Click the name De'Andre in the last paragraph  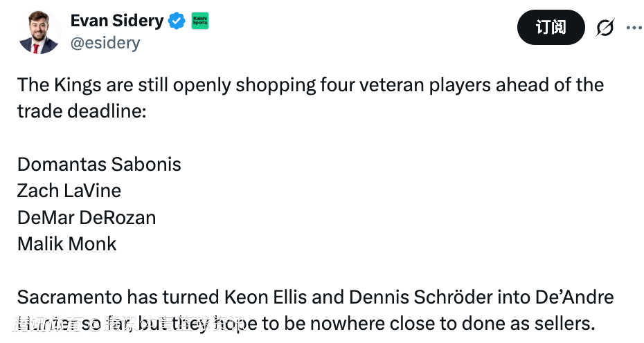coord(574,297)
